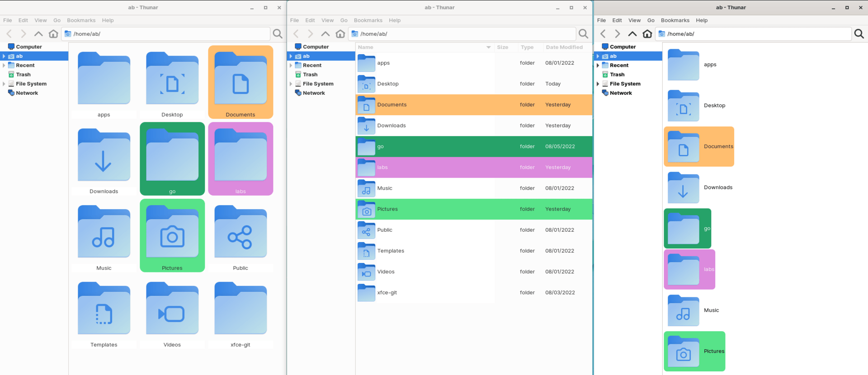The height and width of the screenshot is (375, 868).
Task: Click the path field in left window
Action: click(166, 34)
